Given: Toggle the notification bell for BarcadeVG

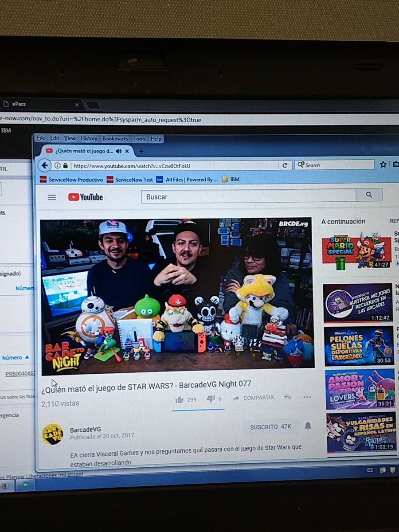Looking at the screenshot, I should point(308,426).
